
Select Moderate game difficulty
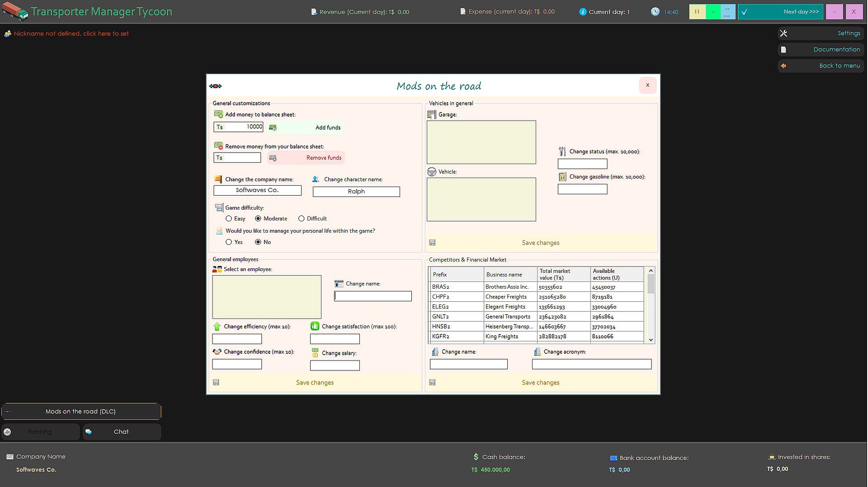tap(258, 219)
